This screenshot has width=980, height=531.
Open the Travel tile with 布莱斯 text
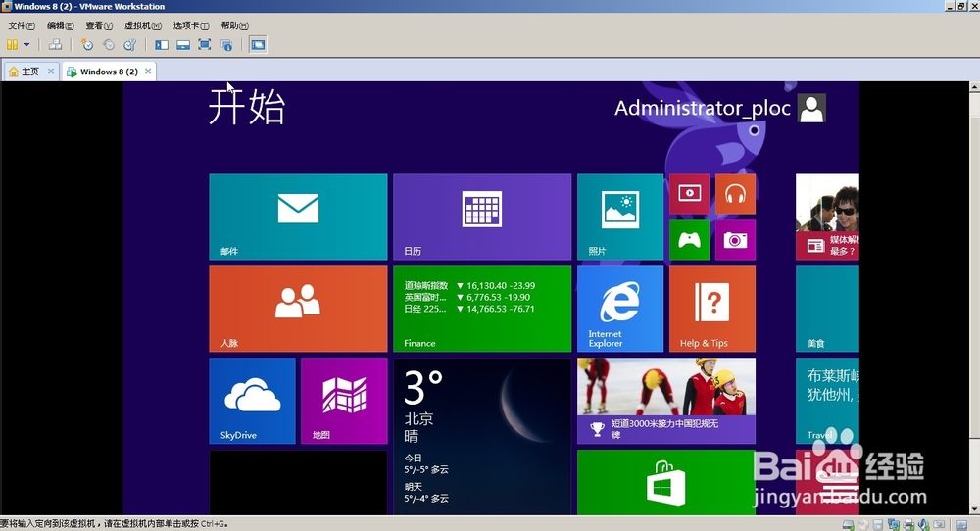click(x=827, y=401)
